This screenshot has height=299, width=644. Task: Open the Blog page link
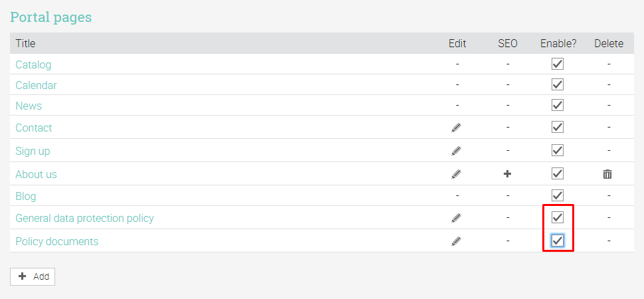(x=26, y=196)
